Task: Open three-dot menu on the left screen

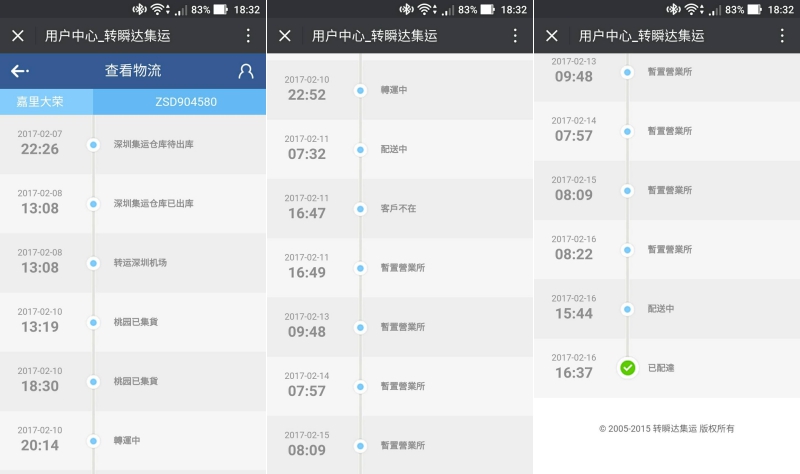Action: click(x=248, y=36)
